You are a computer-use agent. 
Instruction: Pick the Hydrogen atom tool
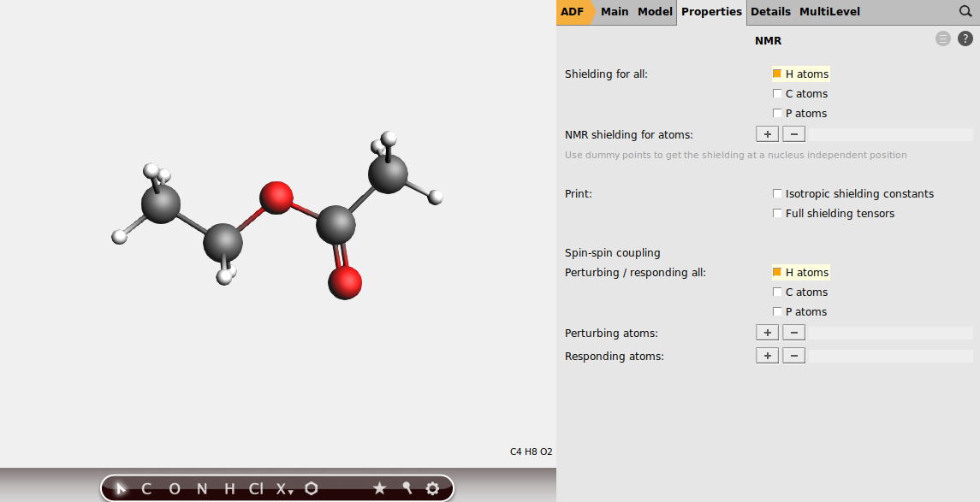pos(229,488)
